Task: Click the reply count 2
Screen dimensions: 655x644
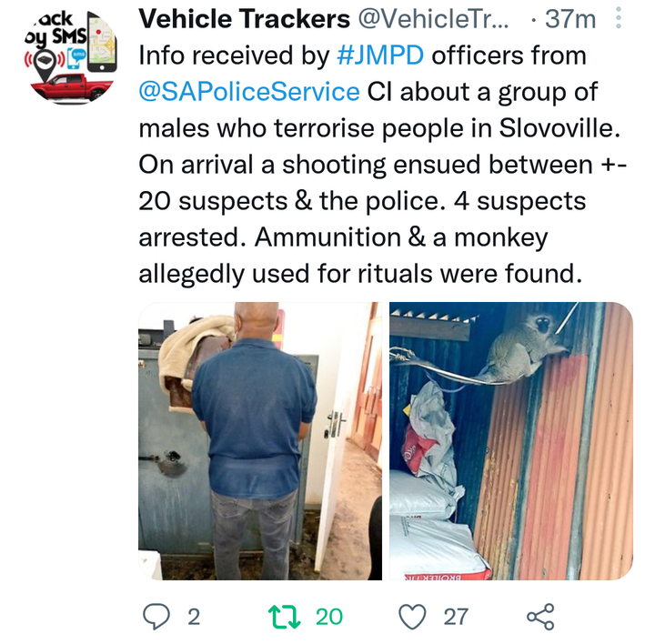Action: (x=194, y=617)
